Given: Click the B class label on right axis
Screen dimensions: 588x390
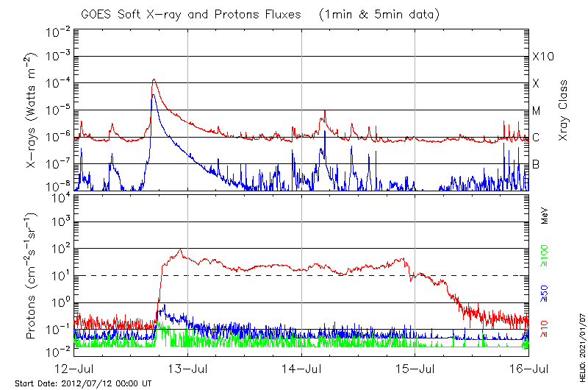Looking at the screenshot, I should 536,164.
